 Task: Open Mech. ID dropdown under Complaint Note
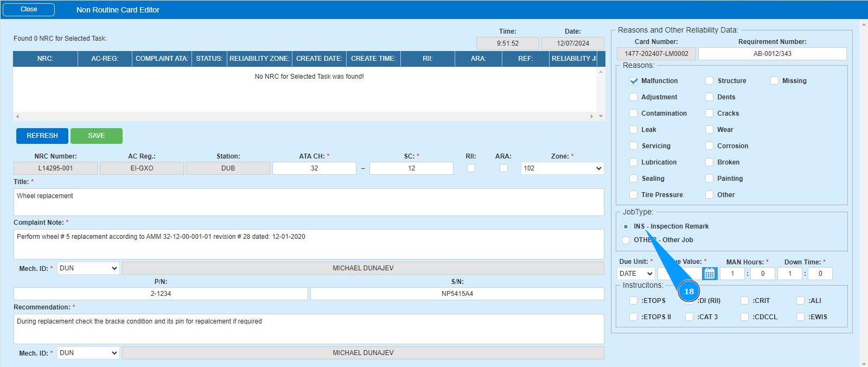[x=88, y=268]
